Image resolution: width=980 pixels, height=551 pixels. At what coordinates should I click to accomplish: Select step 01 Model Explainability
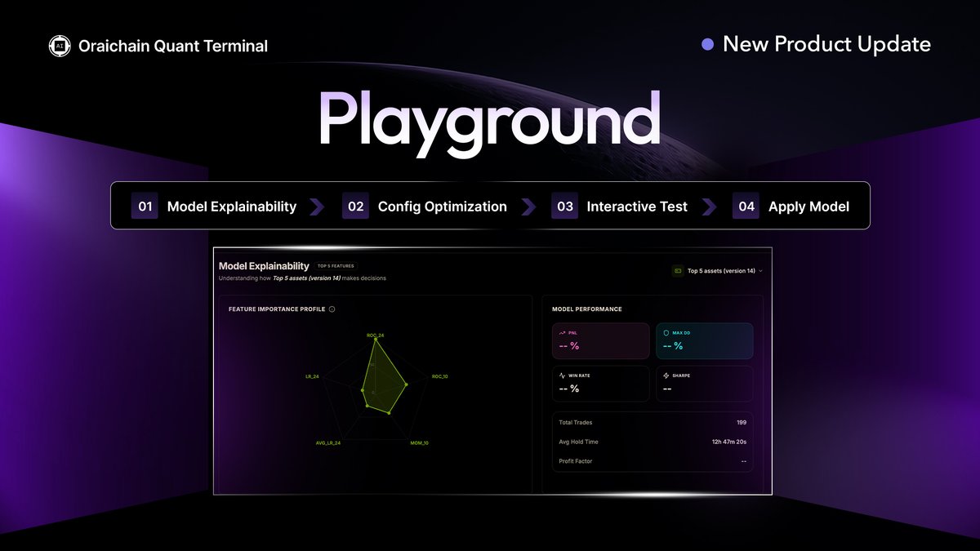pyautogui.click(x=214, y=207)
